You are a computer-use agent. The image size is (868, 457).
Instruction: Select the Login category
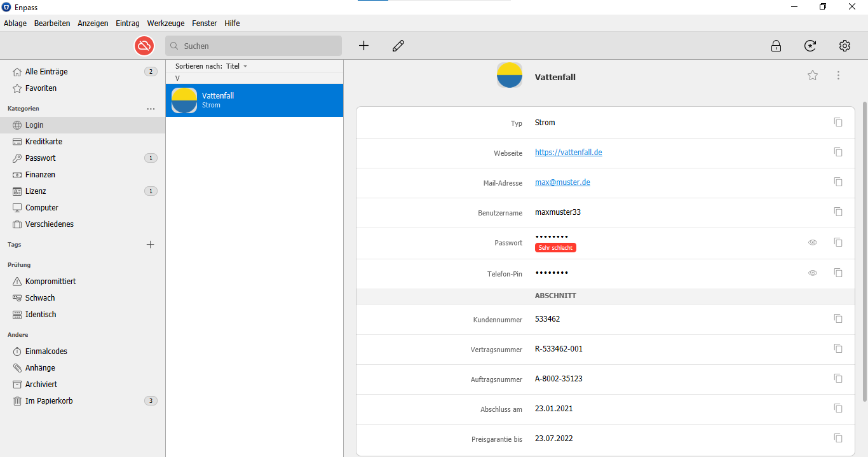[x=83, y=125]
